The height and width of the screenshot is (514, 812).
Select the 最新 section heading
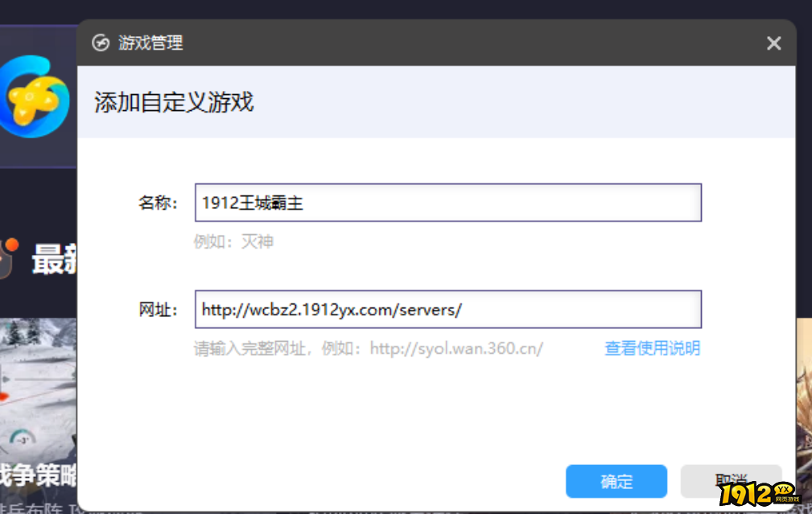coord(53,261)
